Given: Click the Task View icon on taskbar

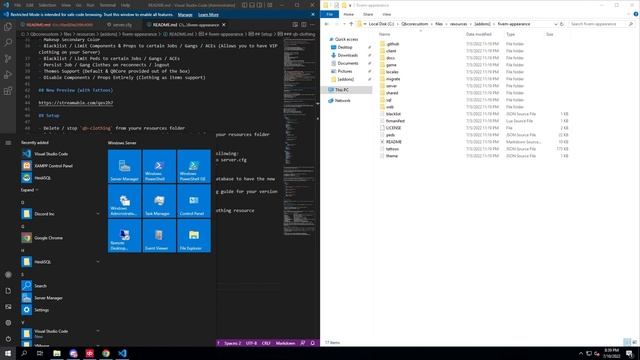Looking at the screenshot, I should [x=40, y=353].
